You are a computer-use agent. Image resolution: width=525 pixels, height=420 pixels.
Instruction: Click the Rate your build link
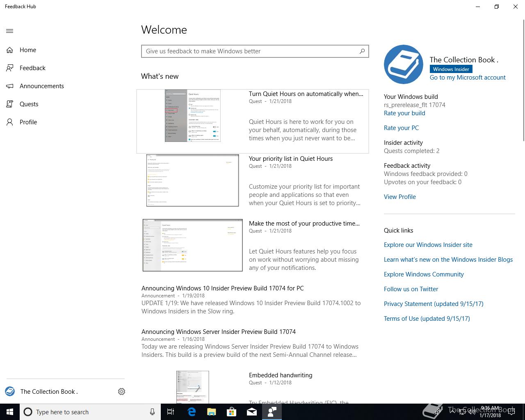point(404,113)
